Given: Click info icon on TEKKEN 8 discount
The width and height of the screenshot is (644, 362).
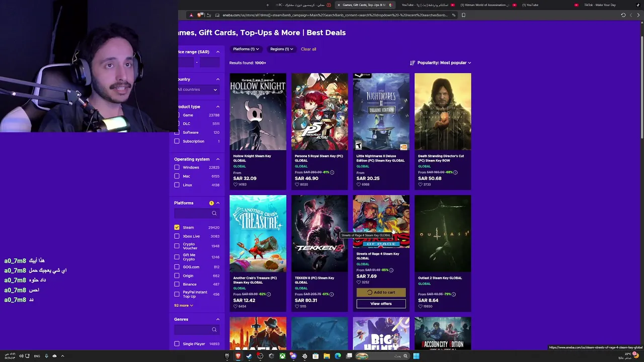Looking at the screenshot, I should point(331,294).
